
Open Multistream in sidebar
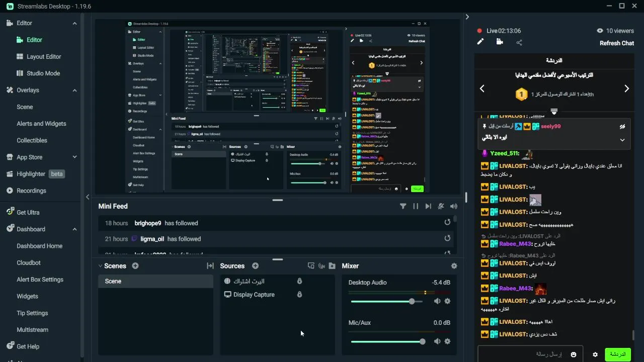[x=32, y=330]
